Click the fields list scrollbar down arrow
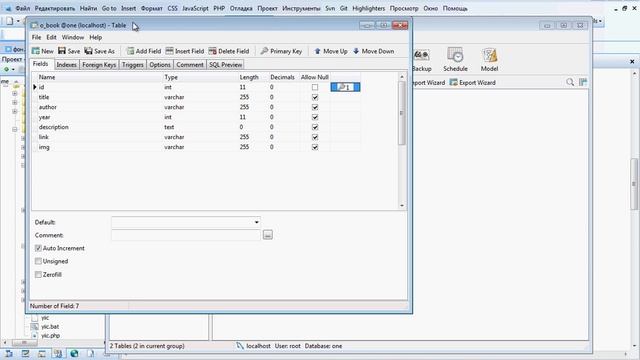The image size is (640, 360). (402, 205)
